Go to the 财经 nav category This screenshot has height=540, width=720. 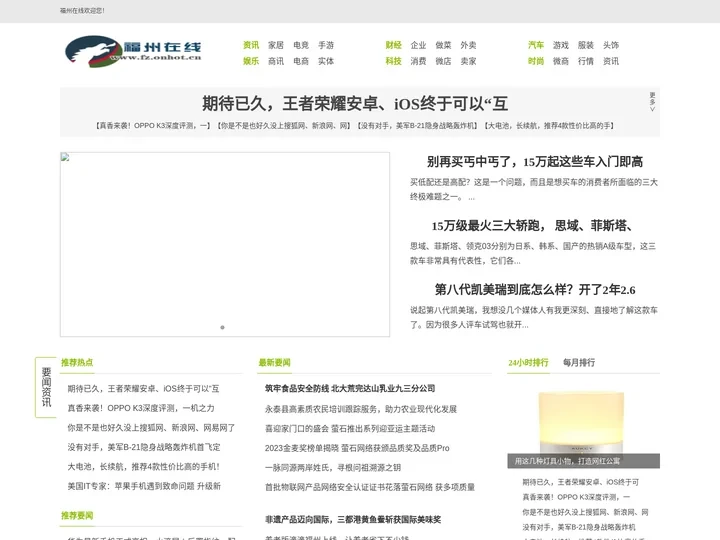pos(394,45)
